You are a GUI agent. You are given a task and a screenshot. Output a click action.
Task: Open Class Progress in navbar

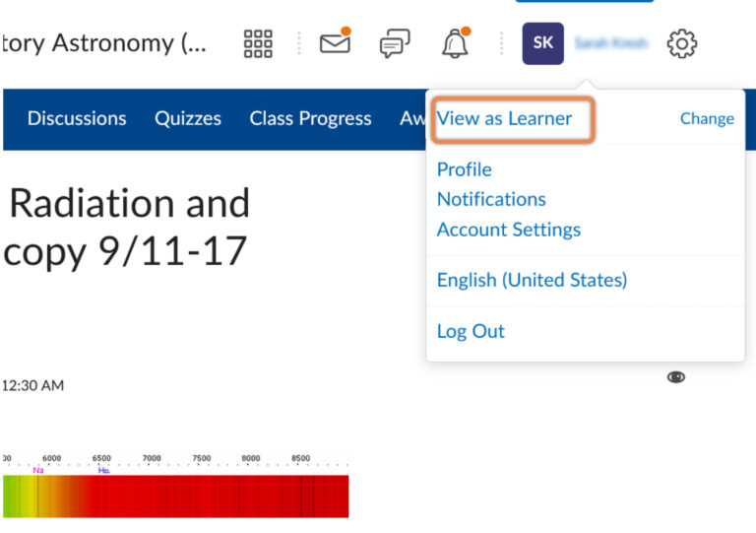(310, 118)
